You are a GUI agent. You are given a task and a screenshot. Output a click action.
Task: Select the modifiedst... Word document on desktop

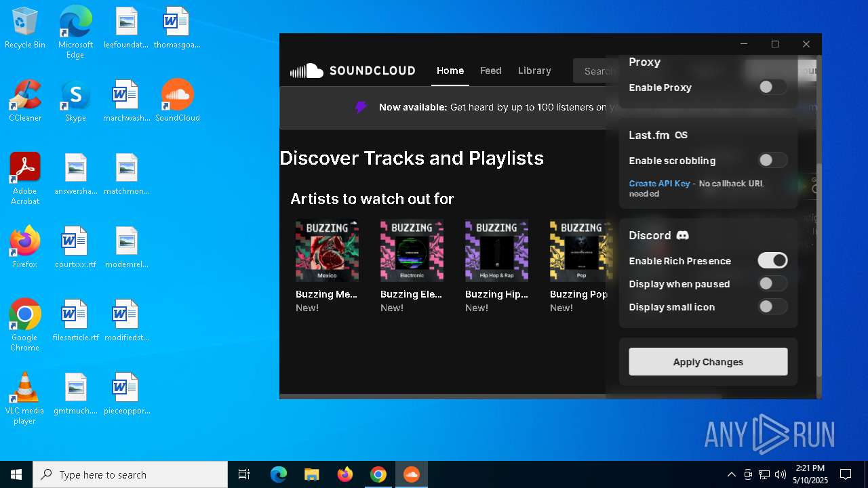126,321
